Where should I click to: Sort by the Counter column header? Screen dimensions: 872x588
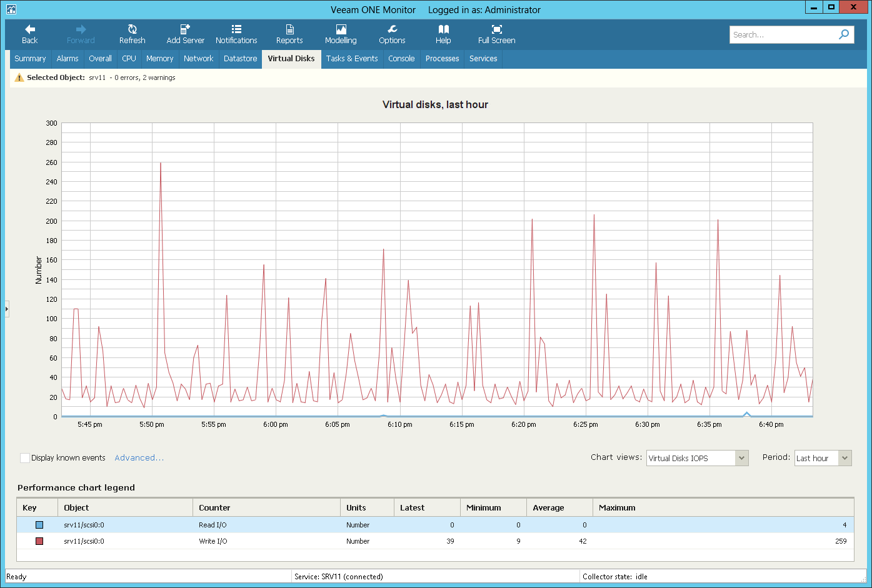266,507
